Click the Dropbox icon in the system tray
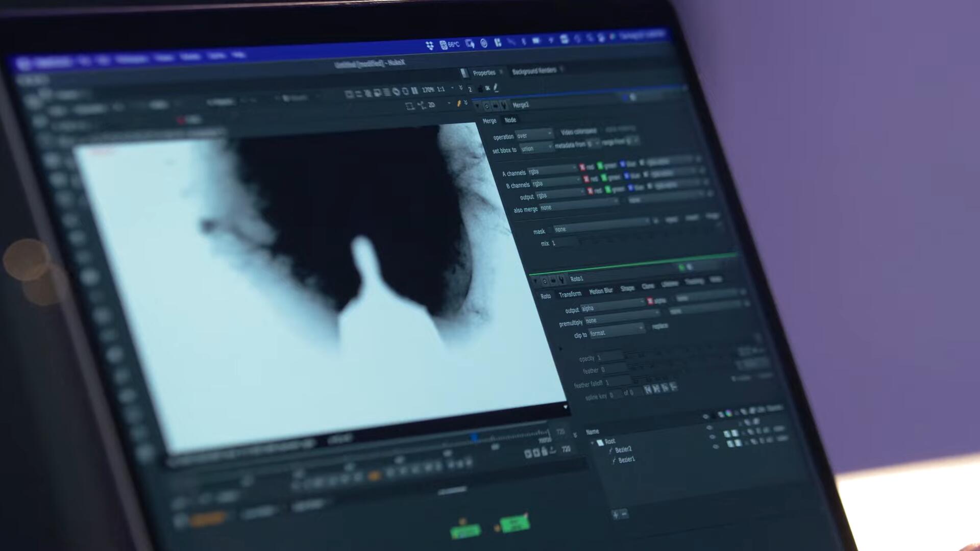 (430, 45)
